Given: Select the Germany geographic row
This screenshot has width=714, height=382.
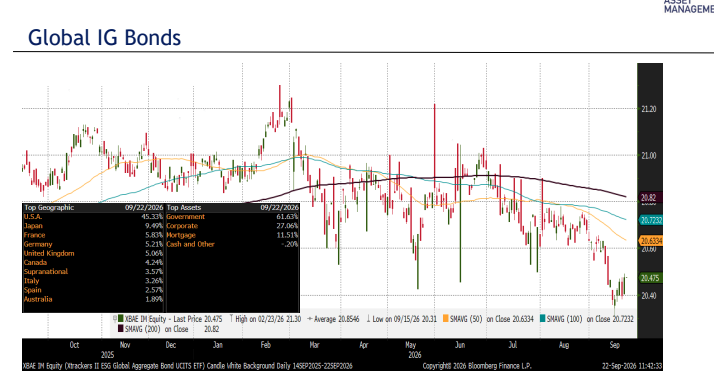Looking at the screenshot, I should point(93,244).
